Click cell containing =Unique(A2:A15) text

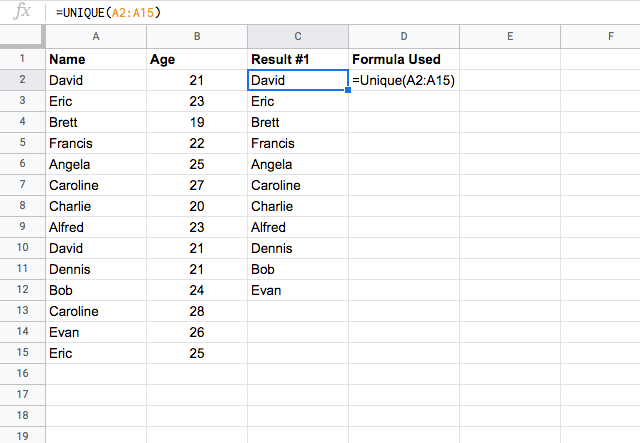pyautogui.click(x=404, y=80)
